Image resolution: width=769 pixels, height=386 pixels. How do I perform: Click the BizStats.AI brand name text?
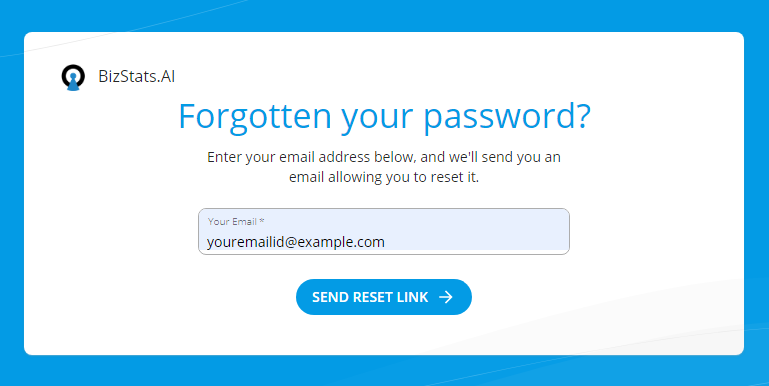coord(136,77)
